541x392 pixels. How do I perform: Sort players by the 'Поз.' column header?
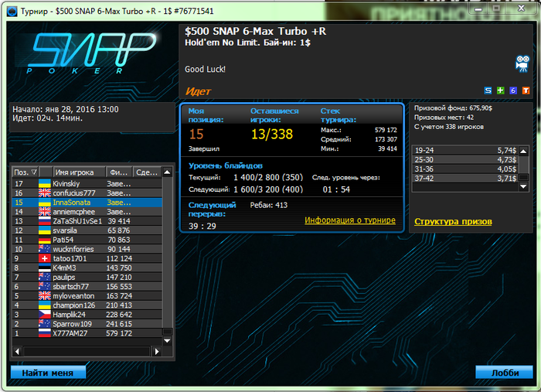coord(26,172)
